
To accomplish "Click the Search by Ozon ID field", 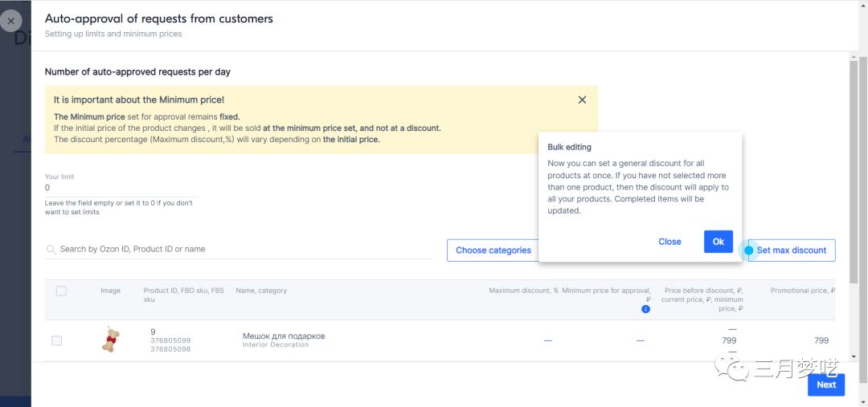I will pyautogui.click(x=241, y=250).
